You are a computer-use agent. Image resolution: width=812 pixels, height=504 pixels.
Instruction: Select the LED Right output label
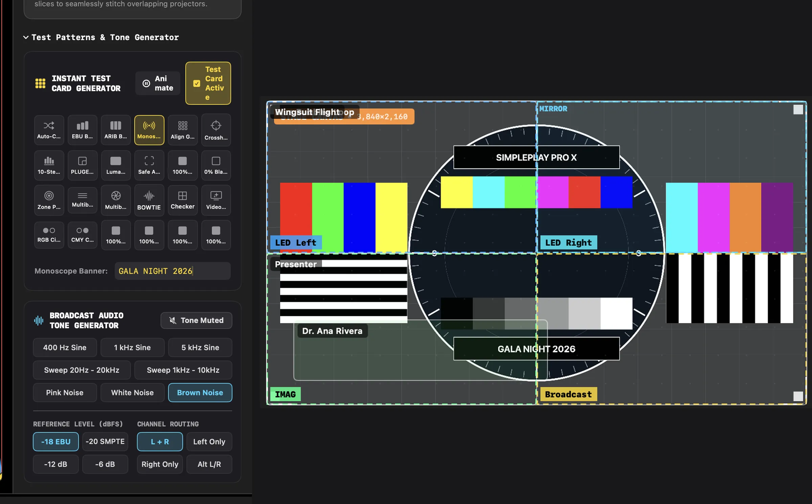tap(568, 243)
